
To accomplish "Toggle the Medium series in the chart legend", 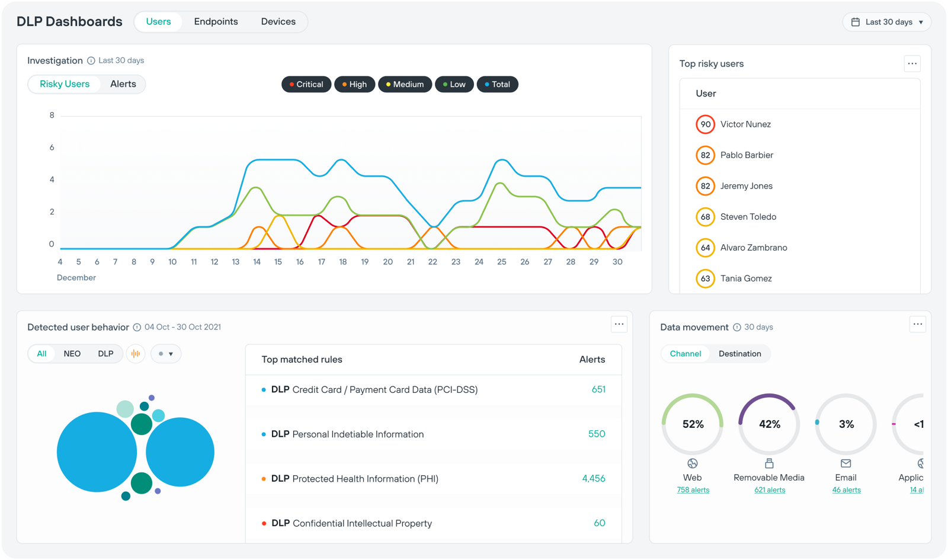I will click(x=405, y=84).
